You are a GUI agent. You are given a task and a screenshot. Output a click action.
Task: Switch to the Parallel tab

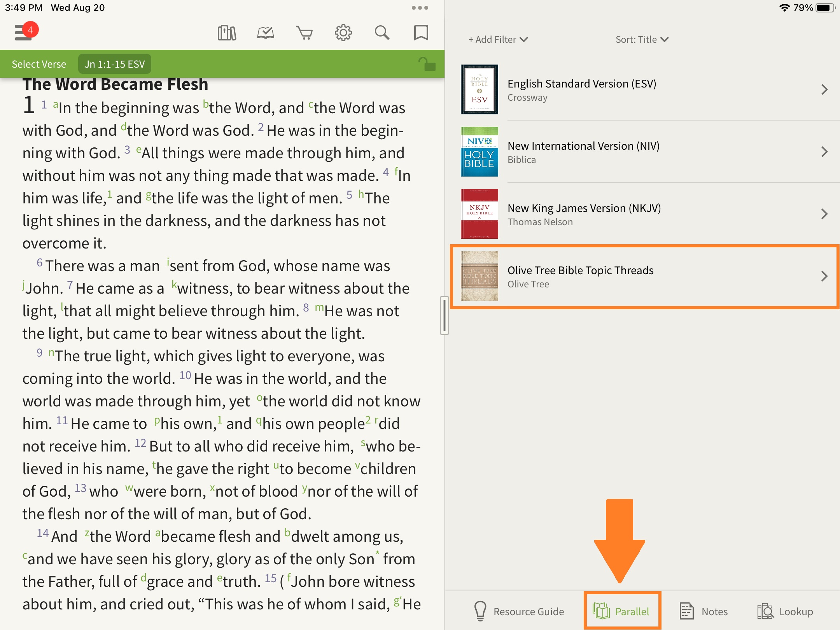(621, 611)
